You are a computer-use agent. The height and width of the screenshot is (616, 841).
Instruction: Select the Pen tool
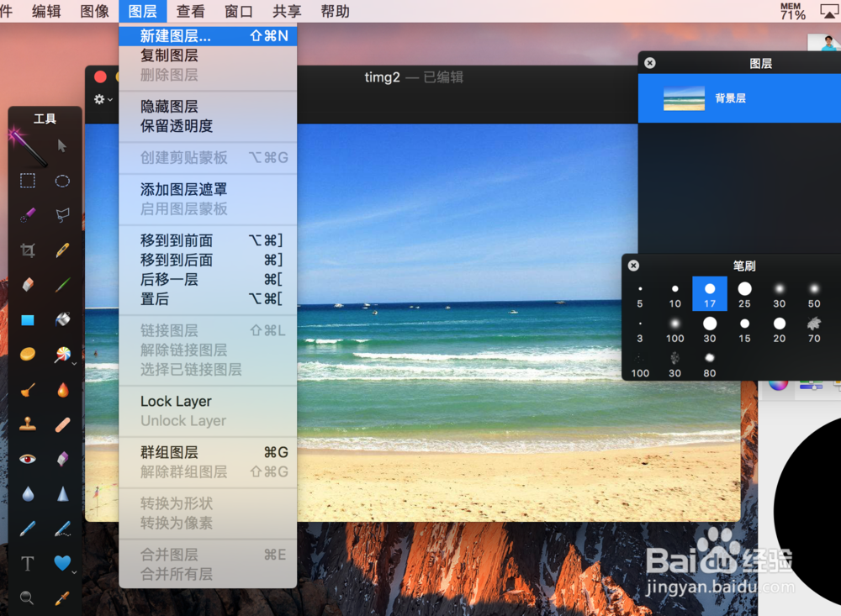tap(28, 529)
